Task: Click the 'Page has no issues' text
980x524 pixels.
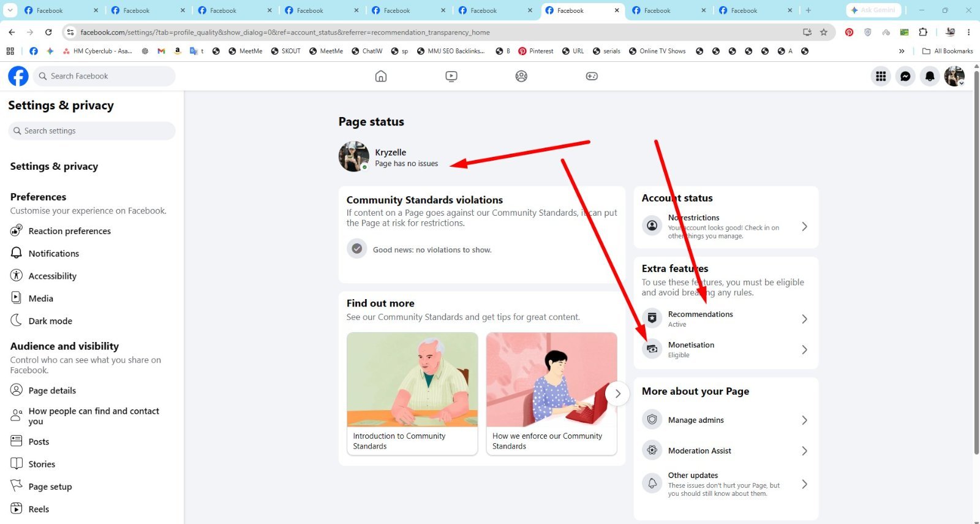Action: tap(406, 164)
